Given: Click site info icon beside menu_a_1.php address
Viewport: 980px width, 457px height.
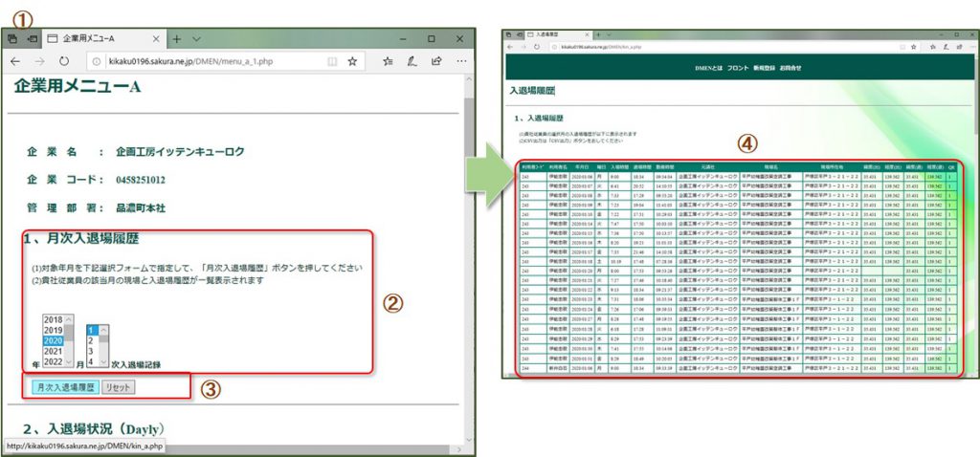Looking at the screenshot, I should [x=97, y=61].
